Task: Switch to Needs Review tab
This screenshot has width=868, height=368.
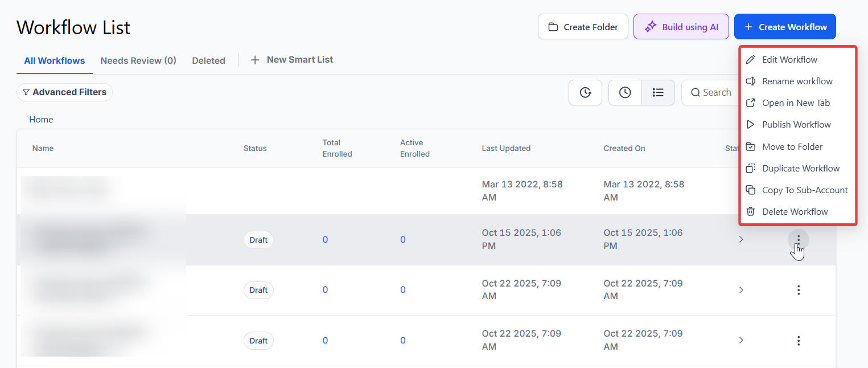Action: pos(138,60)
